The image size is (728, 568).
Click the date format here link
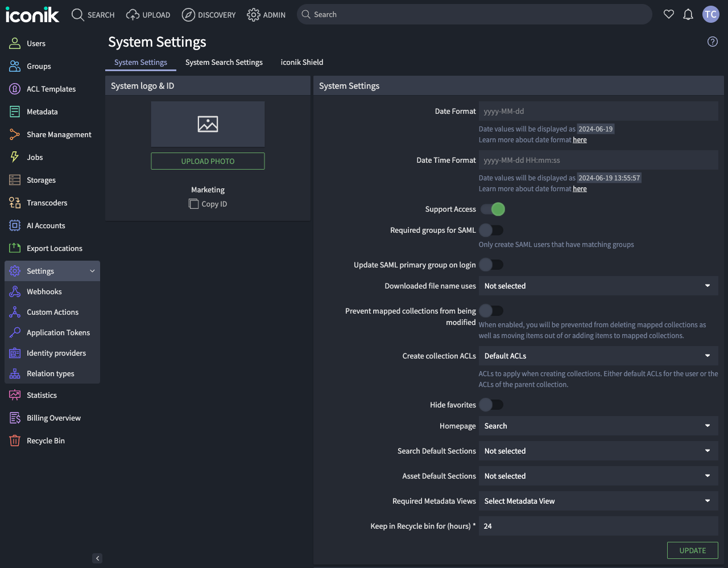[580, 139]
